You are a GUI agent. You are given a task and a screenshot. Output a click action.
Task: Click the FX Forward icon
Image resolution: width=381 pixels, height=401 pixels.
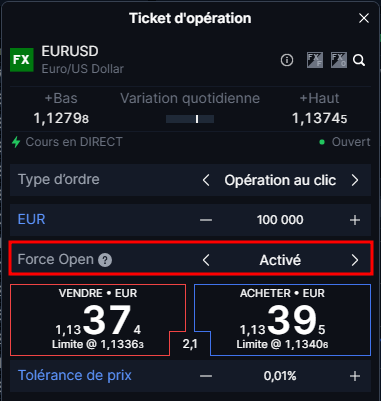(315, 60)
